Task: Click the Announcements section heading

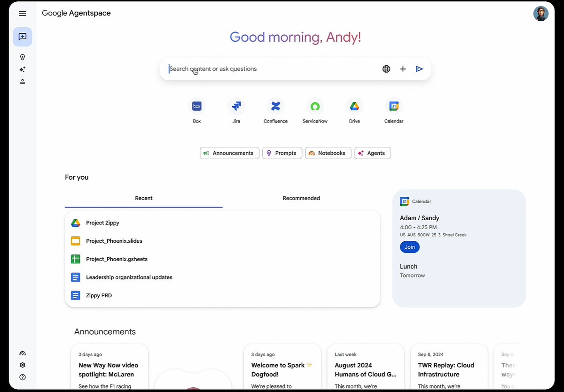Action: click(105, 331)
